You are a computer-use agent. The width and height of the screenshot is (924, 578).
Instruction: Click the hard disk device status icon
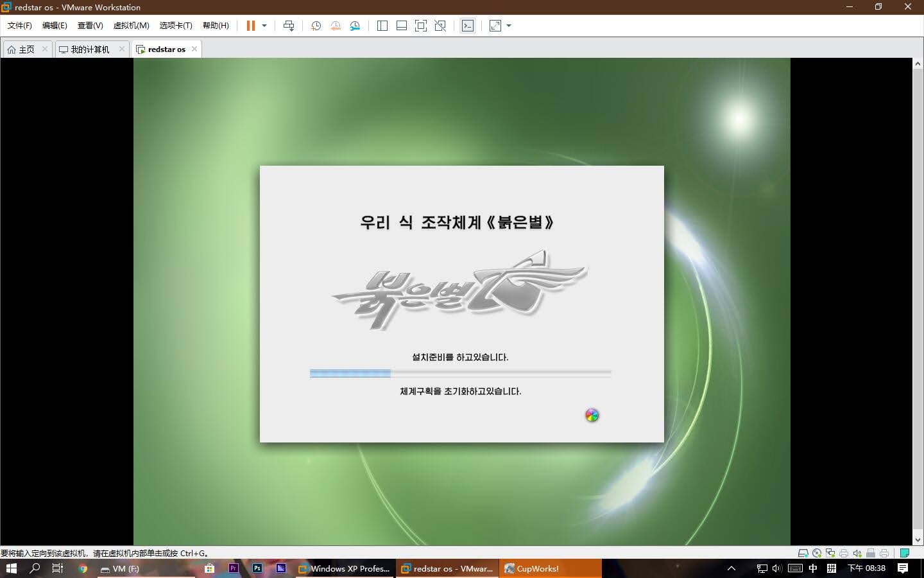(x=803, y=553)
